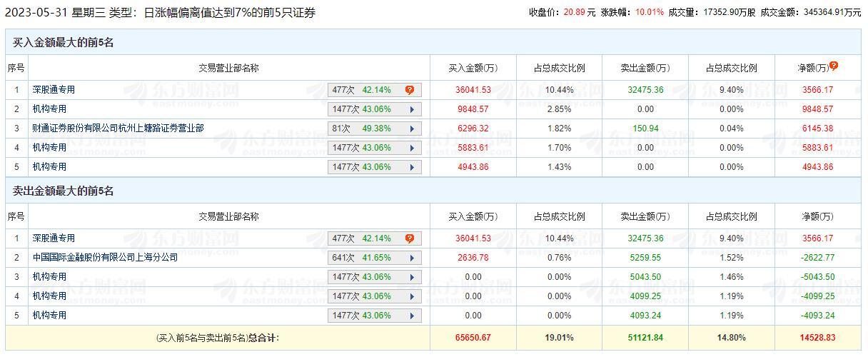Click 477次 42.14% badge in sell table's first row
This screenshot has height=357, width=868.
tap(361, 239)
